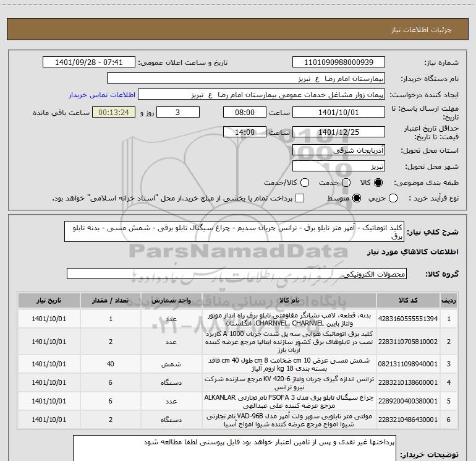Image resolution: width=476 pixels, height=461 pixels.
Task: Click the ترانس اندازه گیری item name
Action: pyautogui.click(x=289, y=383)
